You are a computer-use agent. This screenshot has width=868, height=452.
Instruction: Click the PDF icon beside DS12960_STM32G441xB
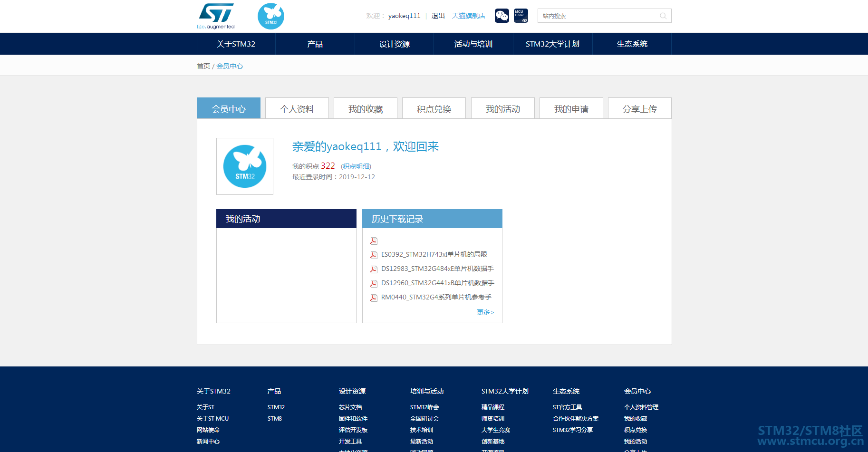374,284
